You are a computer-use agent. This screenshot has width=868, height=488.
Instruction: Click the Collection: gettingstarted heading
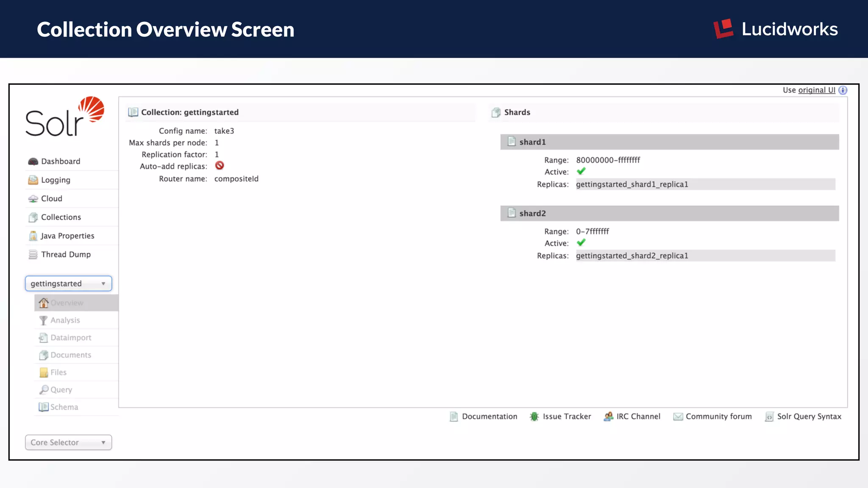pos(190,112)
